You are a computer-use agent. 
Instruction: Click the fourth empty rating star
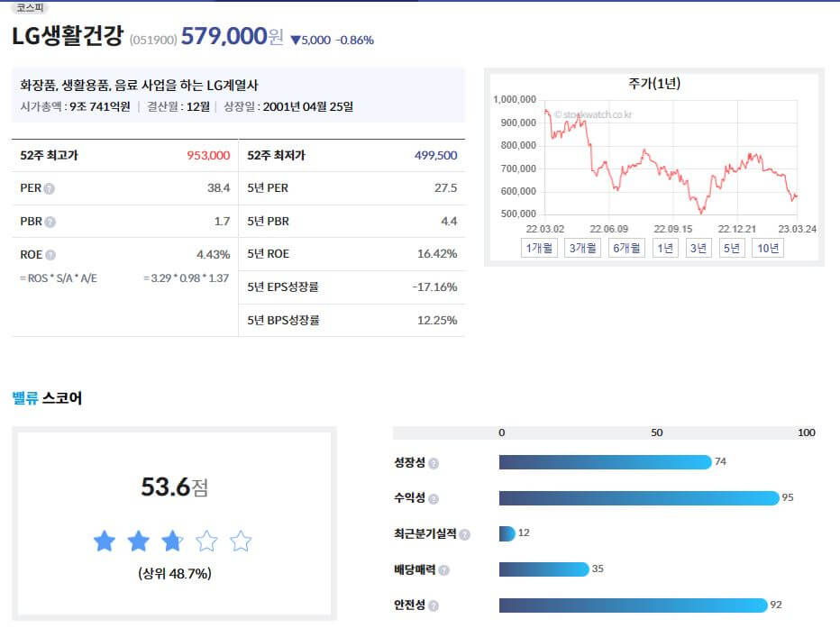pyautogui.click(x=206, y=541)
